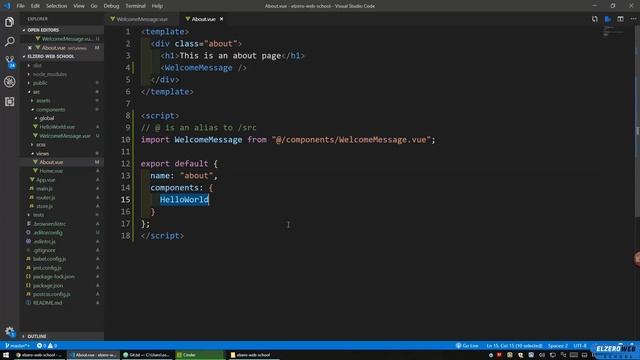Open the View menu
The height and width of the screenshot is (360, 640).
[79, 6]
